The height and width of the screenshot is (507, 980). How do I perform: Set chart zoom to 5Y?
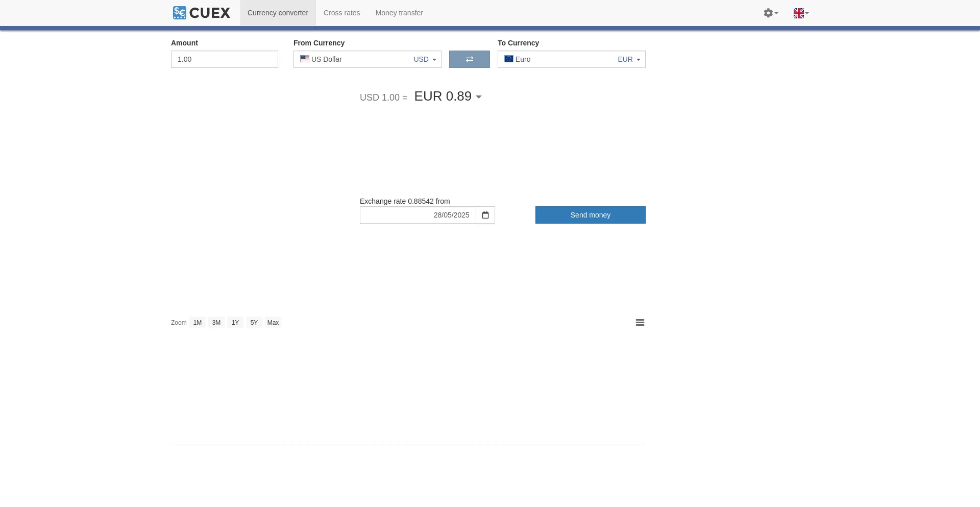[254, 323]
